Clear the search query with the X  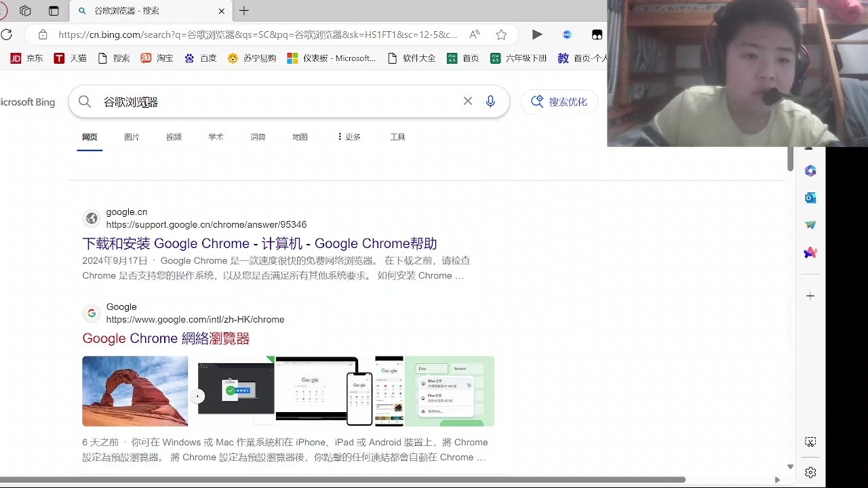point(468,101)
